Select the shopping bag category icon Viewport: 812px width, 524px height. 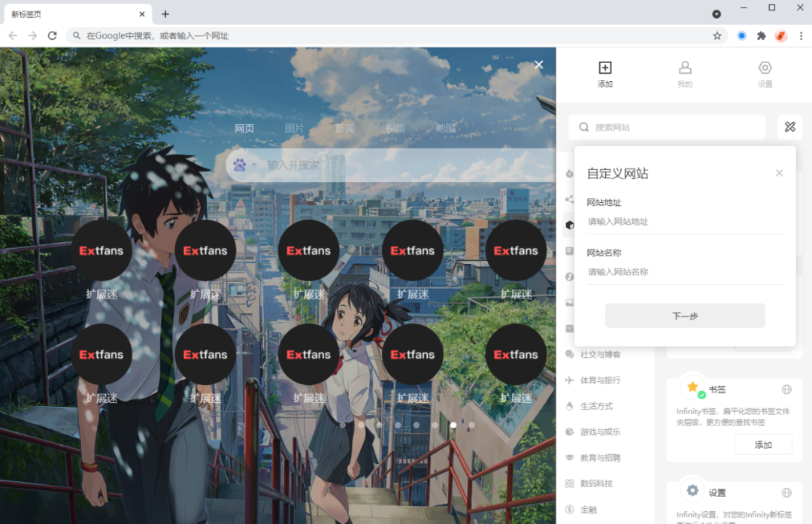pyautogui.click(x=570, y=329)
